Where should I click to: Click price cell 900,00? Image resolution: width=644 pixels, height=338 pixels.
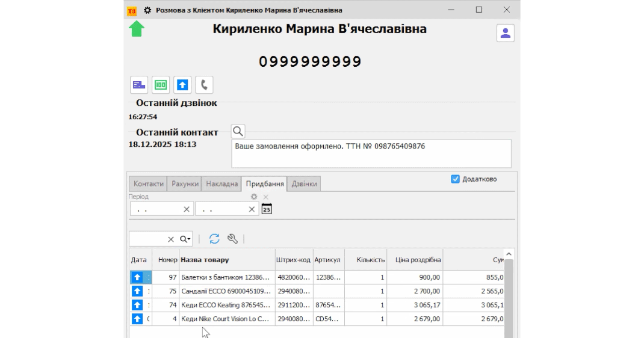pyautogui.click(x=415, y=277)
